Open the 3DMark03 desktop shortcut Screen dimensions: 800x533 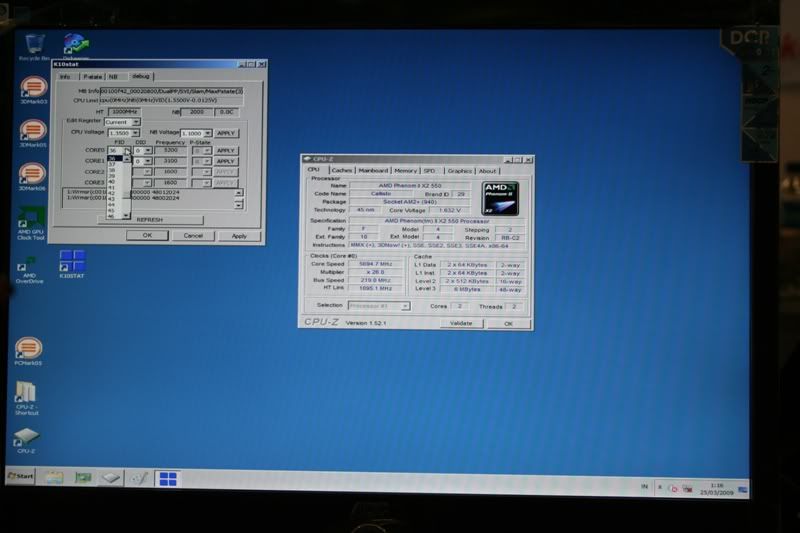pyautogui.click(x=33, y=88)
